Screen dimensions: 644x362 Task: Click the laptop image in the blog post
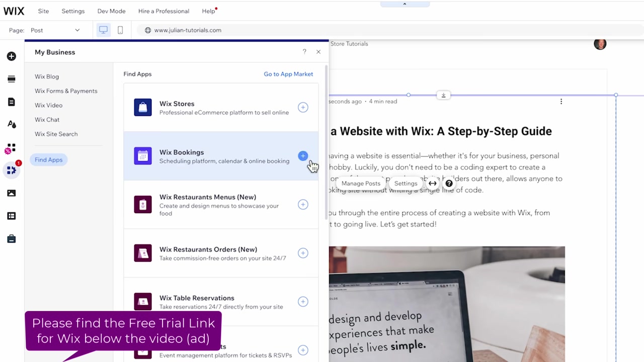coord(447,304)
